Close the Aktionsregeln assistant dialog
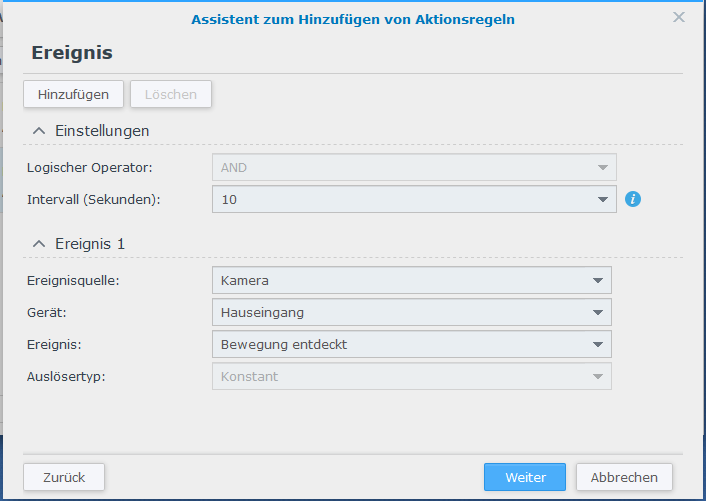 pos(679,17)
